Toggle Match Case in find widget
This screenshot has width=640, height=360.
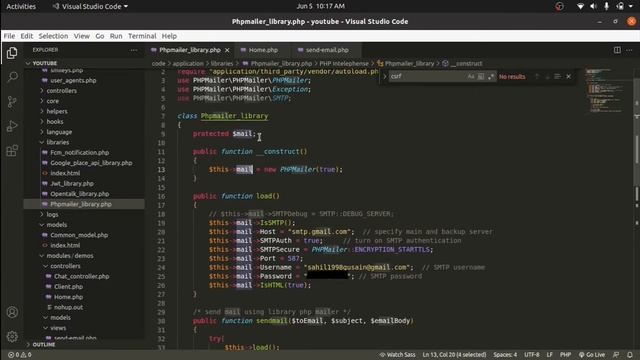click(x=471, y=76)
